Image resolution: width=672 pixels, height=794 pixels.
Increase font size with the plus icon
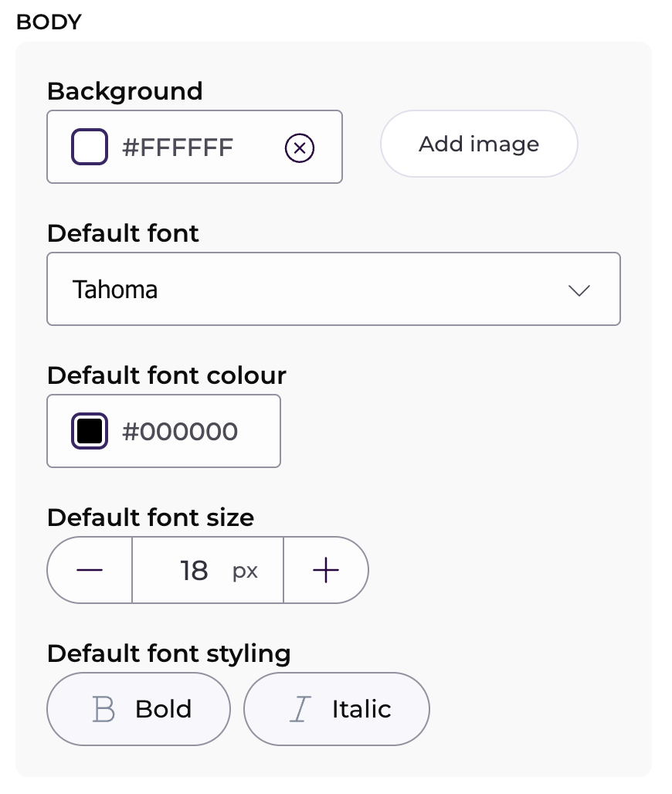tap(326, 570)
